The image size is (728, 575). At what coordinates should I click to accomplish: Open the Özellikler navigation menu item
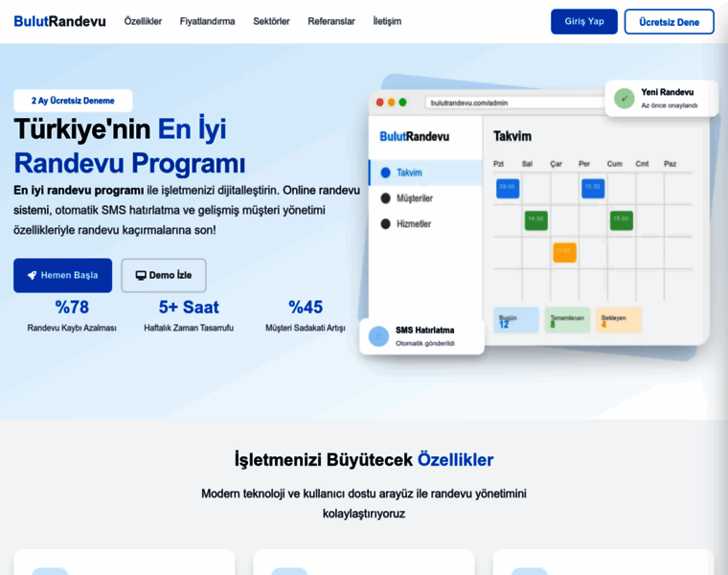pos(143,21)
